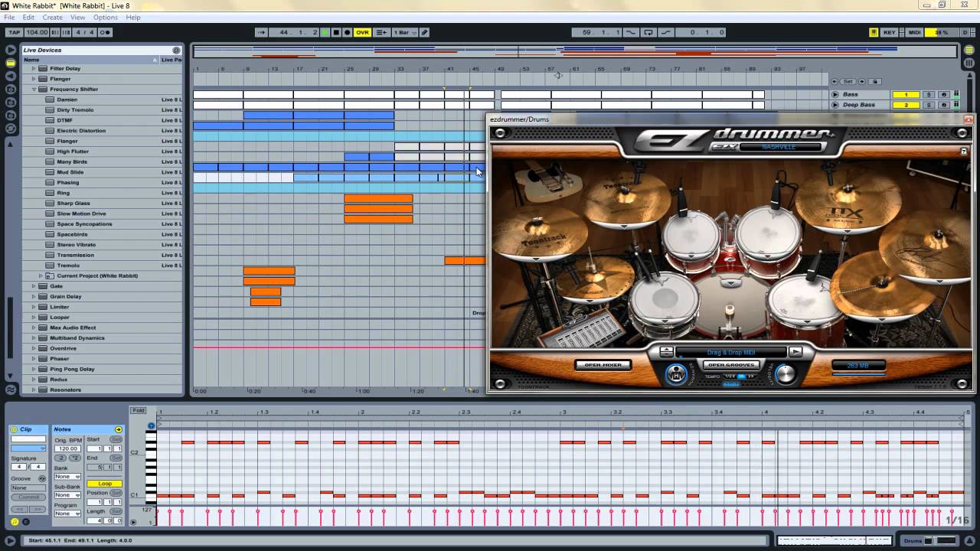Toggle the metronome button
The width and height of the screenshot is (980, 551).
tap(105, 32)
